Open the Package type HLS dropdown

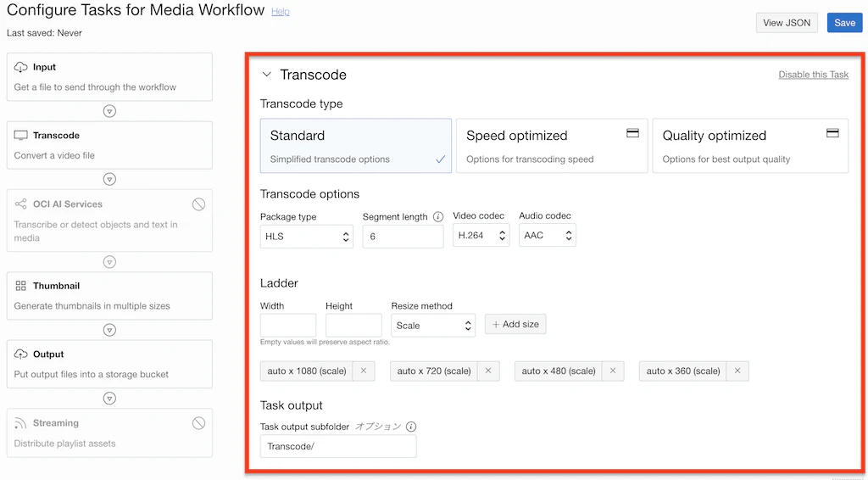tap(307, 237)
